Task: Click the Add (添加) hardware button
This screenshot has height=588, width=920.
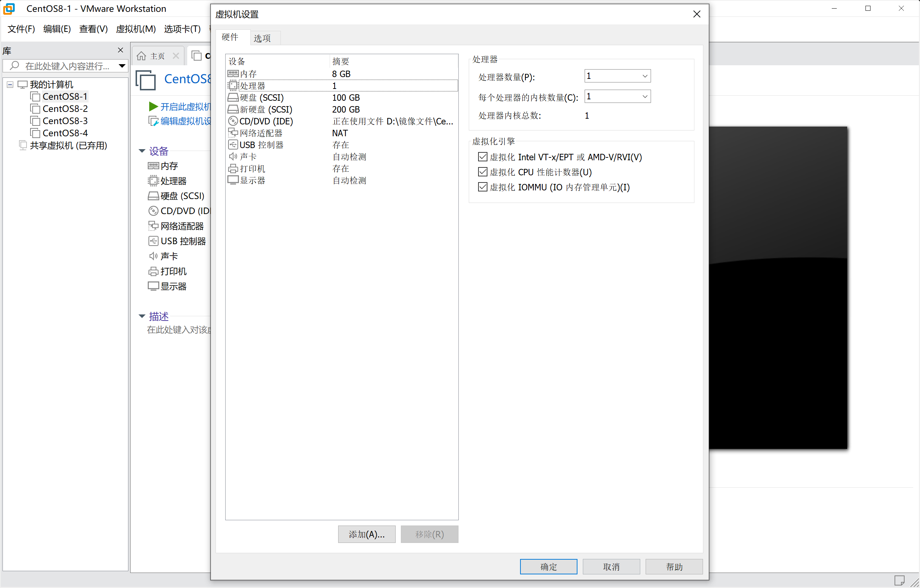Action: pyautogui.click(x=367, y=534)
